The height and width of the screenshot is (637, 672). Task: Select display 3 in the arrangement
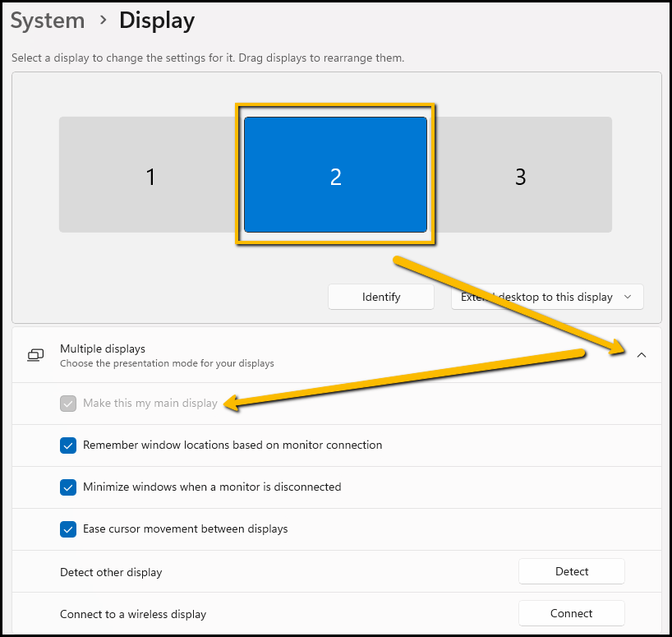[521, 176]
